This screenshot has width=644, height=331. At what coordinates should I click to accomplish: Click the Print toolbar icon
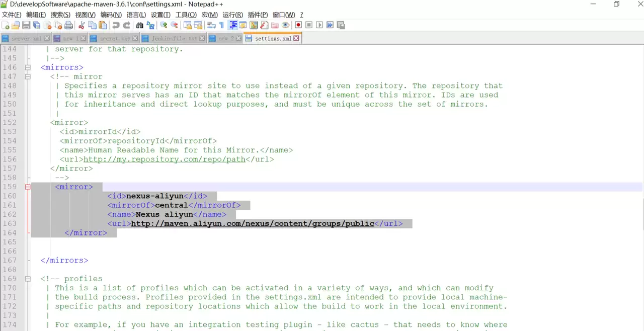pyautogui.click(x=68, y=25)
